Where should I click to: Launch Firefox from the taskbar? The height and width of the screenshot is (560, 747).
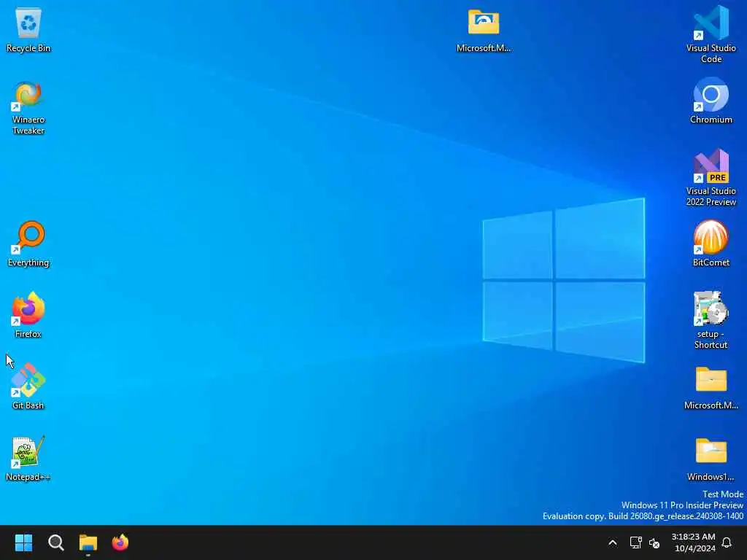coord(120,542)
